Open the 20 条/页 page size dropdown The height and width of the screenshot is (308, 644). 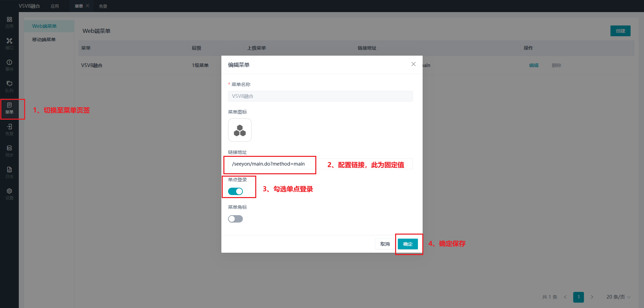click(x=619, y=297)
